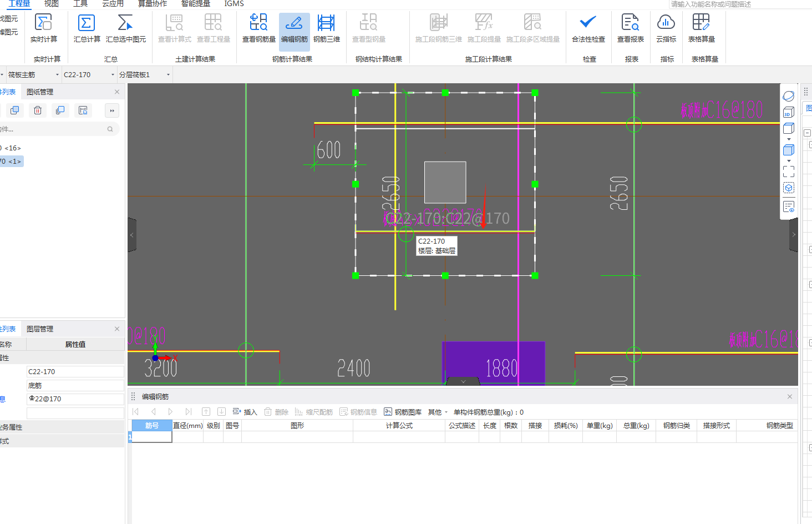This screenshot has height=524, width=812.
Task: Switch to the 算量协作 menu tab
Action: click(x=152, y=4)
